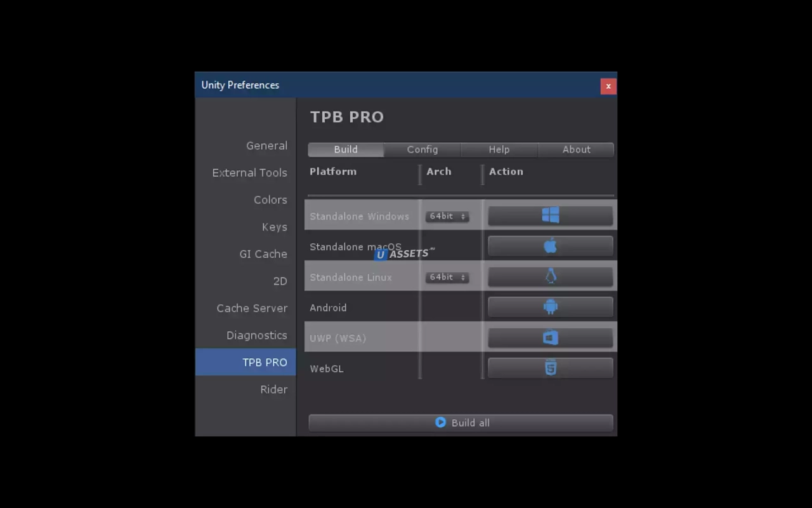Click the Unity Preferences window title
This screenshot has height=508, width=812.
(240, 85)
